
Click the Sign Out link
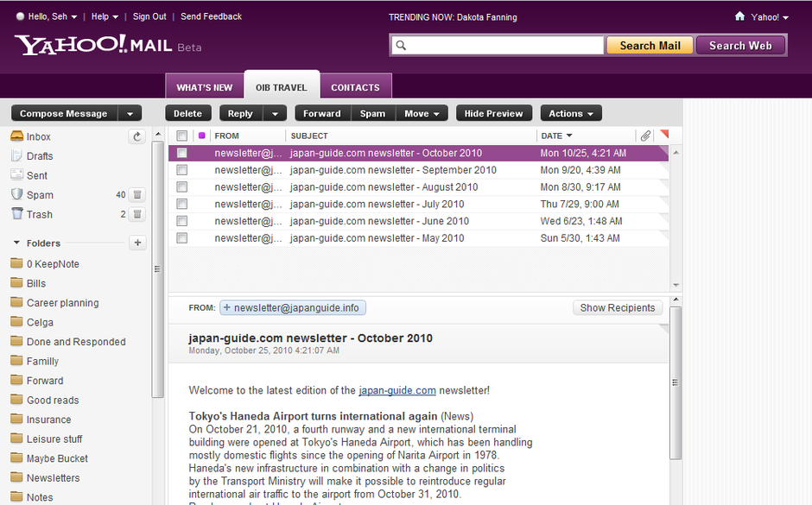[149, 16]
